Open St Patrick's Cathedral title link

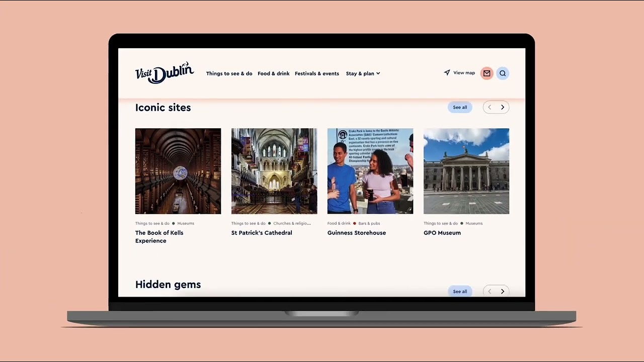click(x=262, y=233)
